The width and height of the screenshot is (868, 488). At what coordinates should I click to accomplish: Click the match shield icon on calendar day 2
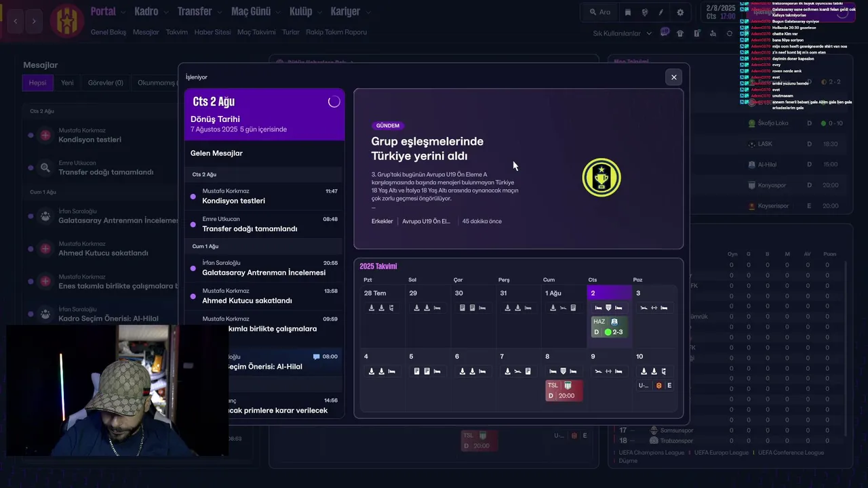point(608,308)
